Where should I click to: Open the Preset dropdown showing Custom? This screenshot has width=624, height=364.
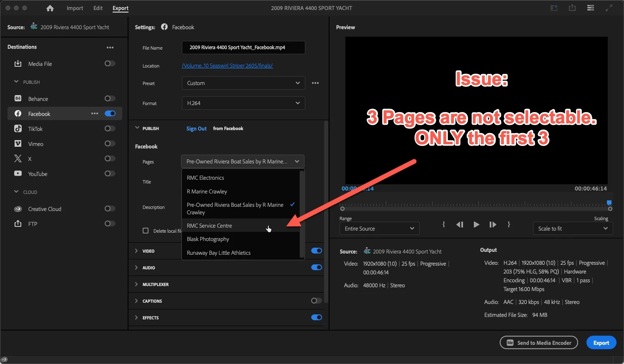click(x=244, y=83)
